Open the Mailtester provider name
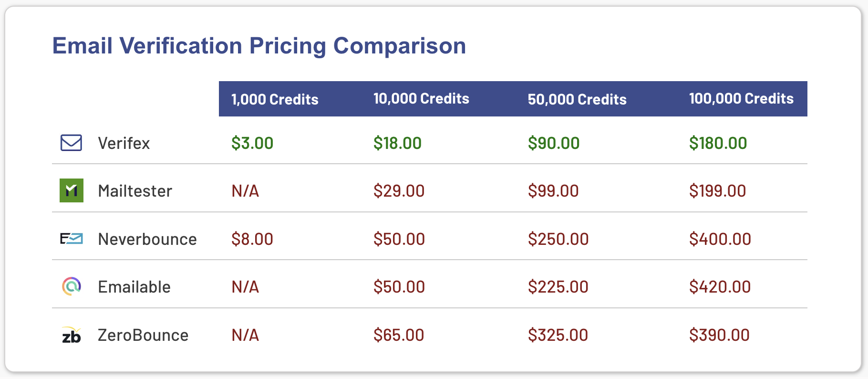Screen dimensions: 868x379 click(x=135, y=191)
